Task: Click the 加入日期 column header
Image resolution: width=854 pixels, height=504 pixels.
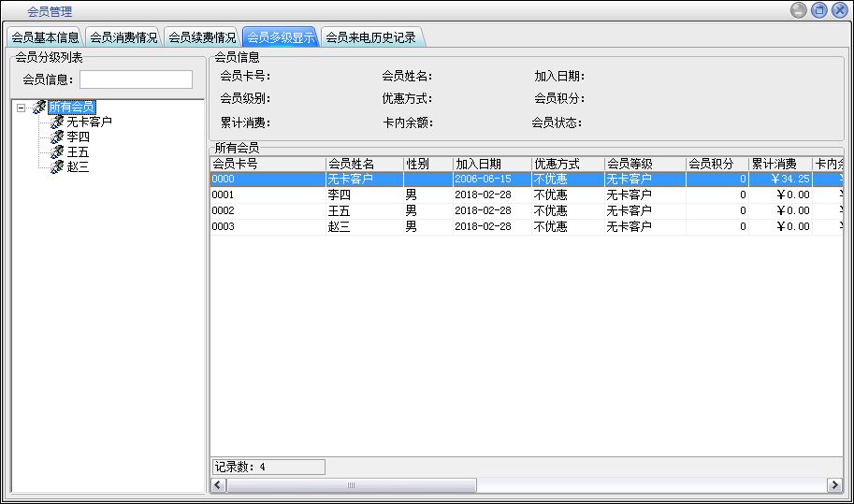Action: click(x=491, y=165)
